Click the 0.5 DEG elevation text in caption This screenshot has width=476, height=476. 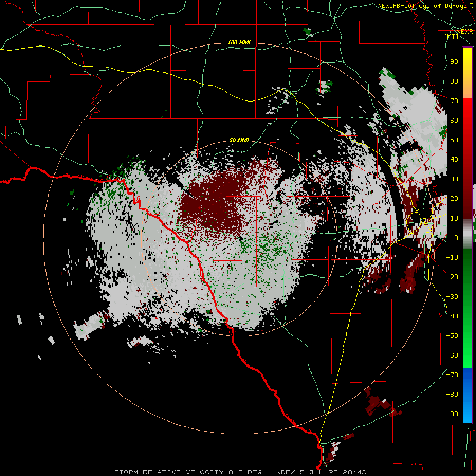245,472
